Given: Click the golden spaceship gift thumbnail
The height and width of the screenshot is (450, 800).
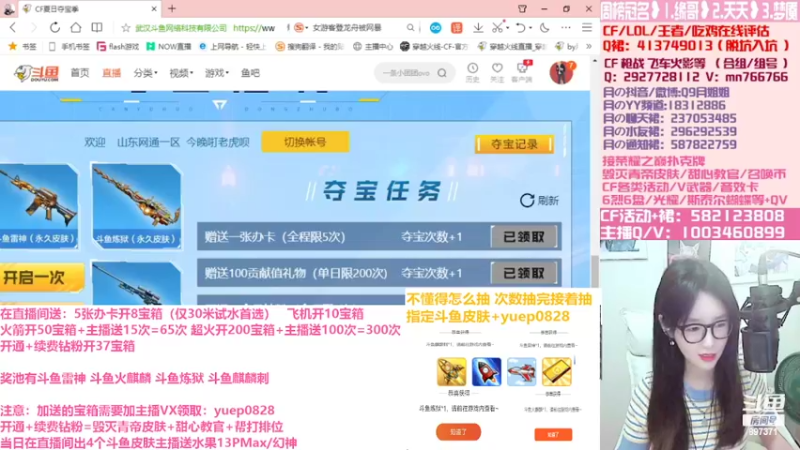Looking at the screenshot, I should [452, 371].
